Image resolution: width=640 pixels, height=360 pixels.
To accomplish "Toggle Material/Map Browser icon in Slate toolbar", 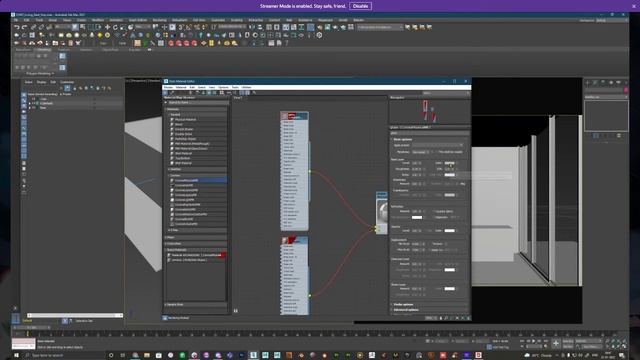I will click(x=242, y=93).
